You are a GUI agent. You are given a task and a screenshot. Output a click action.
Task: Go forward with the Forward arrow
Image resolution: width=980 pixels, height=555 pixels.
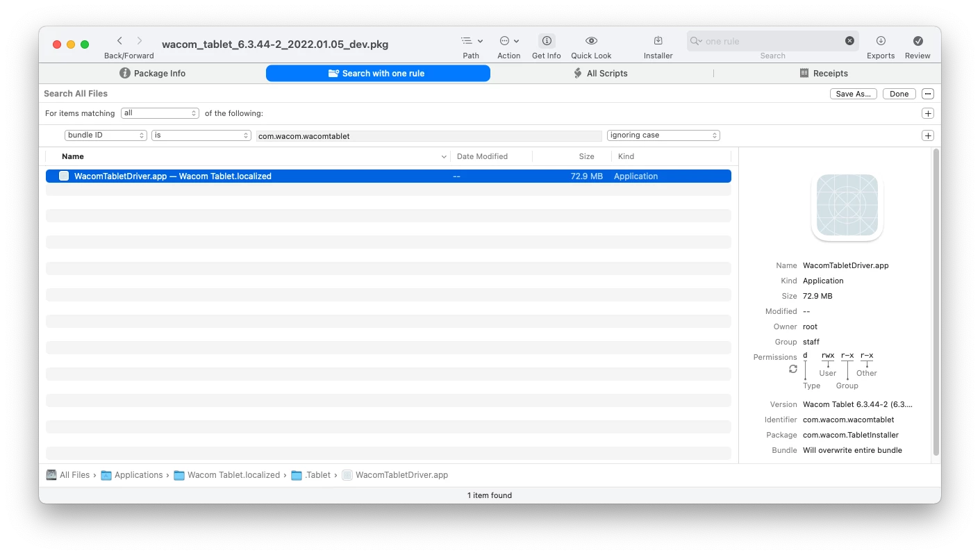140,41
